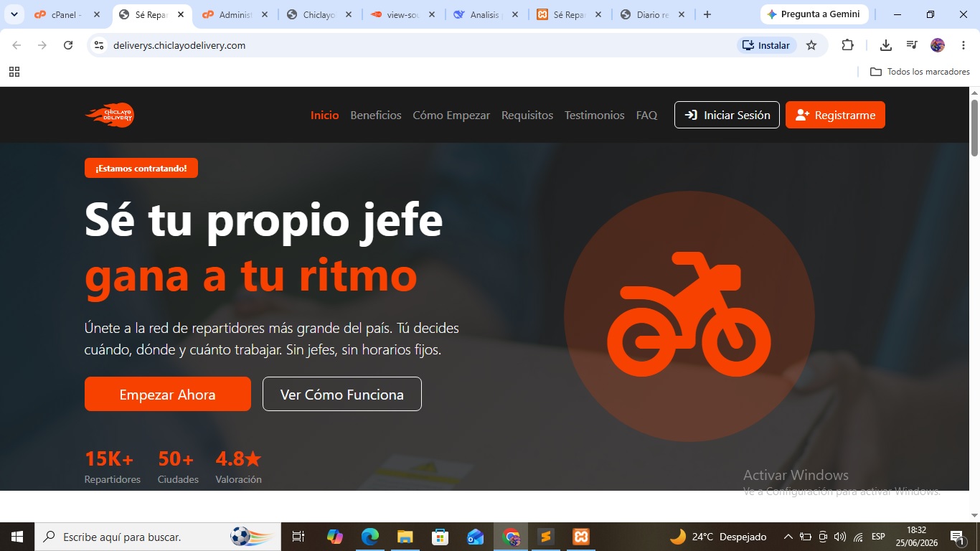Viewport: 980px width, 551px height.
Task: Open the tab search dropdown arrow
Action: coord(14,14)
